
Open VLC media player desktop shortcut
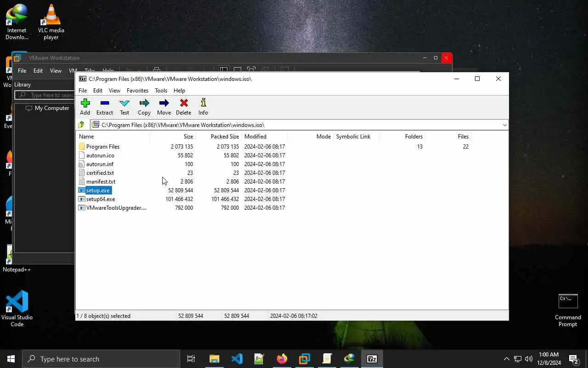(x=51, y=22)
